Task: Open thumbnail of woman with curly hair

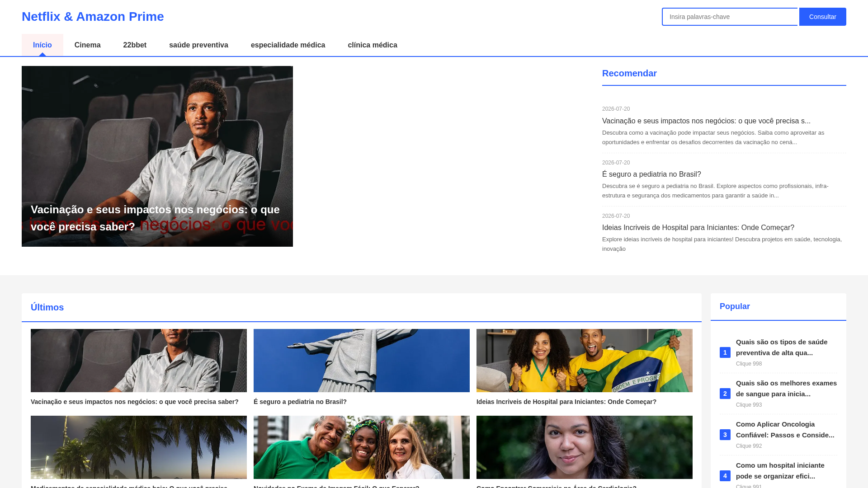Action: (x=585, y=447)
